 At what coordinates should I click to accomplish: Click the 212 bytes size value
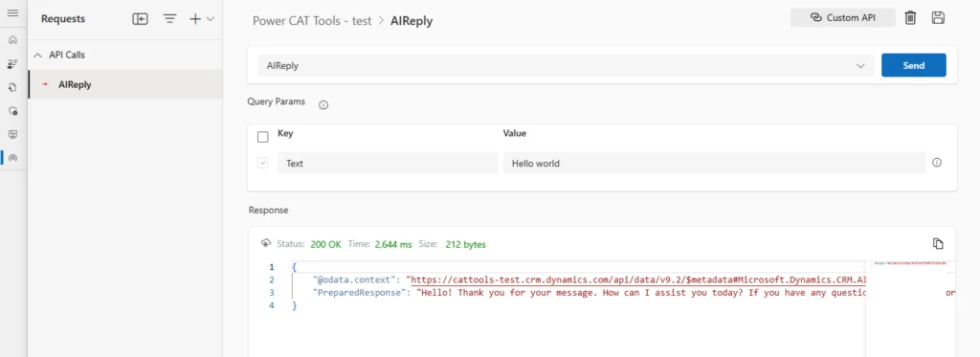(x=466, y=244)
